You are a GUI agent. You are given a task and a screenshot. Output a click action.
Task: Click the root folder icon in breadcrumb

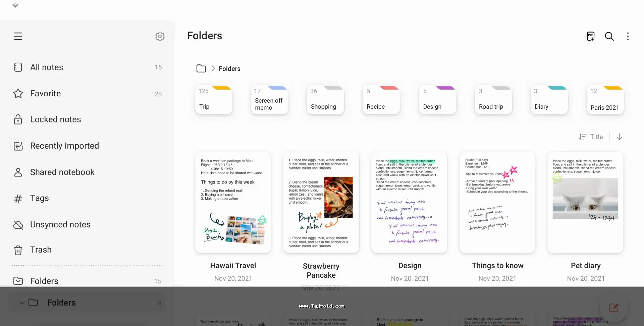(x=201, y=68)
